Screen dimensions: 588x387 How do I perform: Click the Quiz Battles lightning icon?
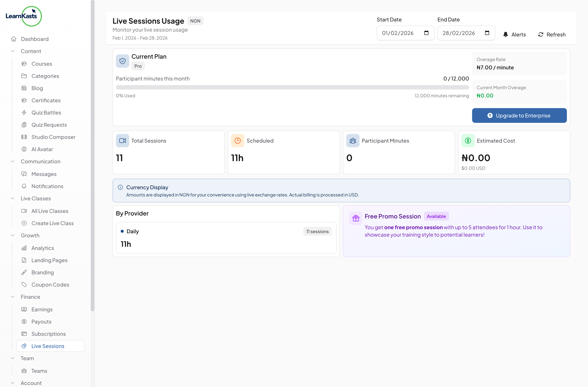click(x=24, y=112)
